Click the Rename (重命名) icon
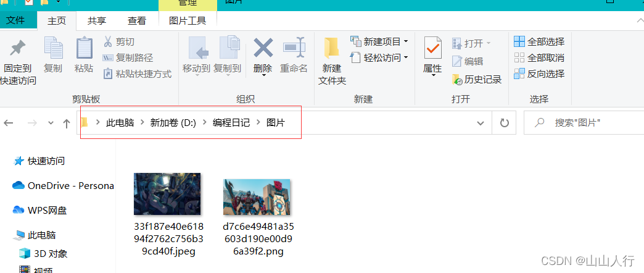644x273 pixels. pos(294,48)
